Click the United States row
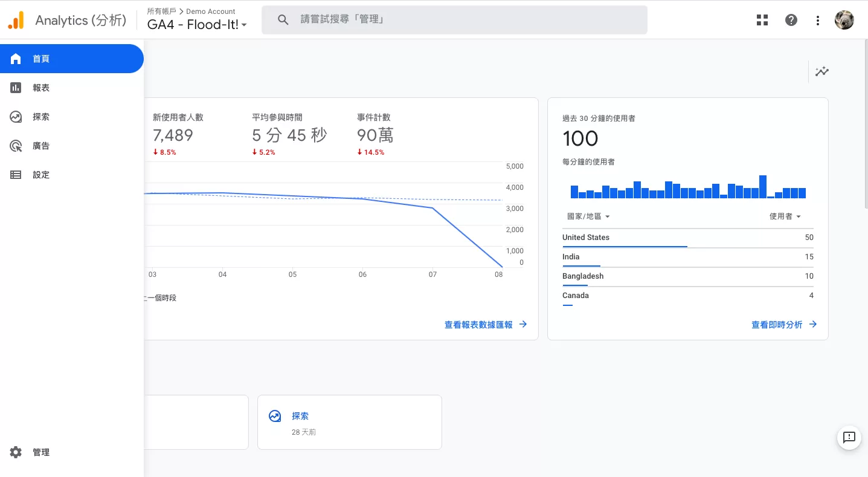This screenshot has height=477, width=868. (688, 238)
